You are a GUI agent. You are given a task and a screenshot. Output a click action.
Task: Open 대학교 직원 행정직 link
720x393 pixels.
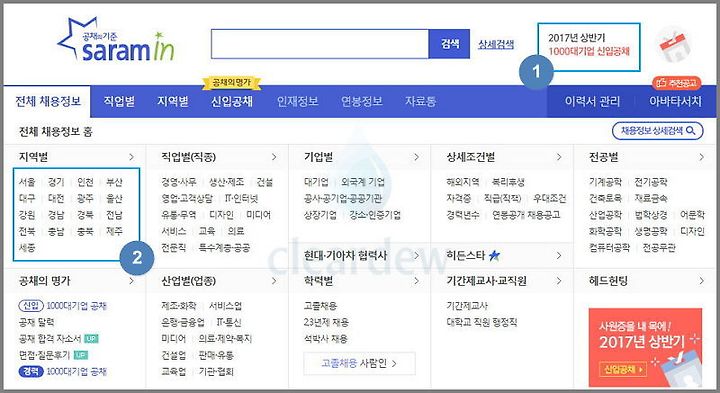(x=482, y=322)
